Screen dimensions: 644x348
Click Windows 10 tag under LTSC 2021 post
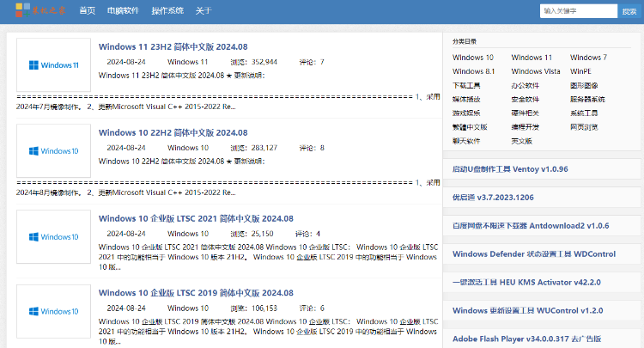click(x=188, y=234)
